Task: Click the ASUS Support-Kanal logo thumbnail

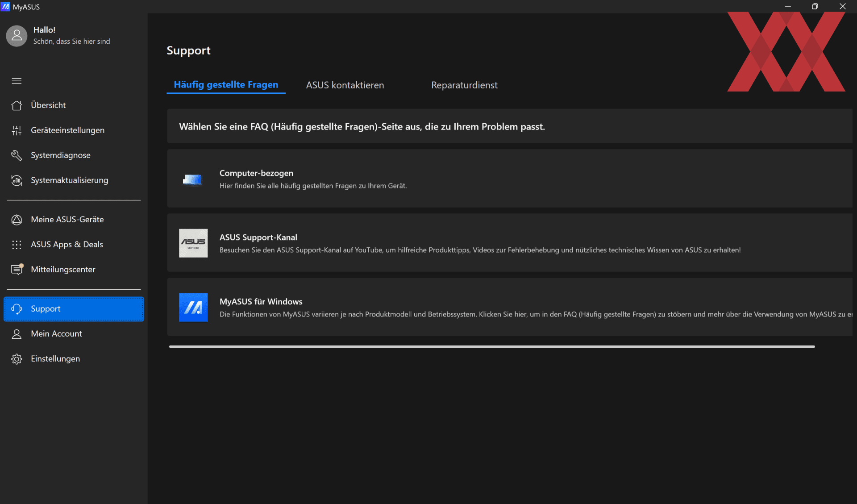Action: pyautogui.click(x=193, y=243)
